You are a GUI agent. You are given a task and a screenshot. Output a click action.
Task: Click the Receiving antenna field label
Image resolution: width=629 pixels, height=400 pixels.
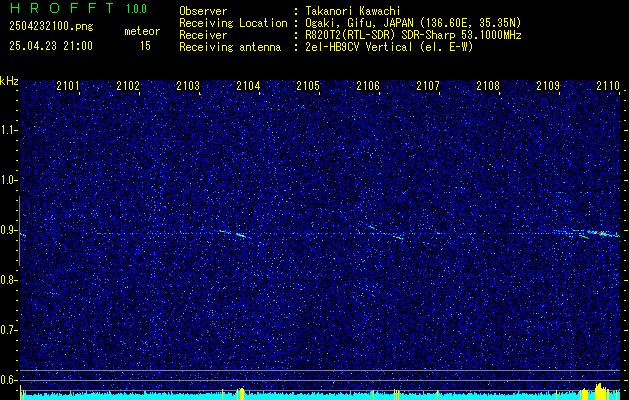tap(230, 47)
